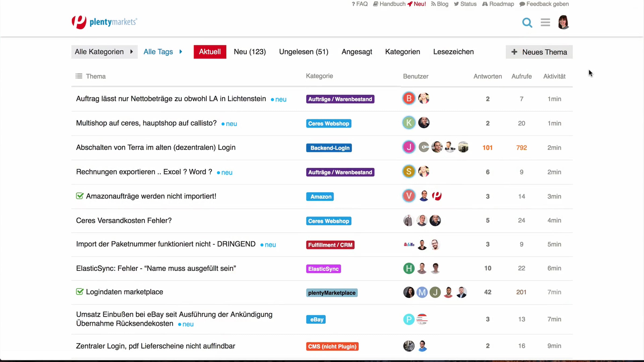
Task: Open the Status link
Action: coord(465,4)
